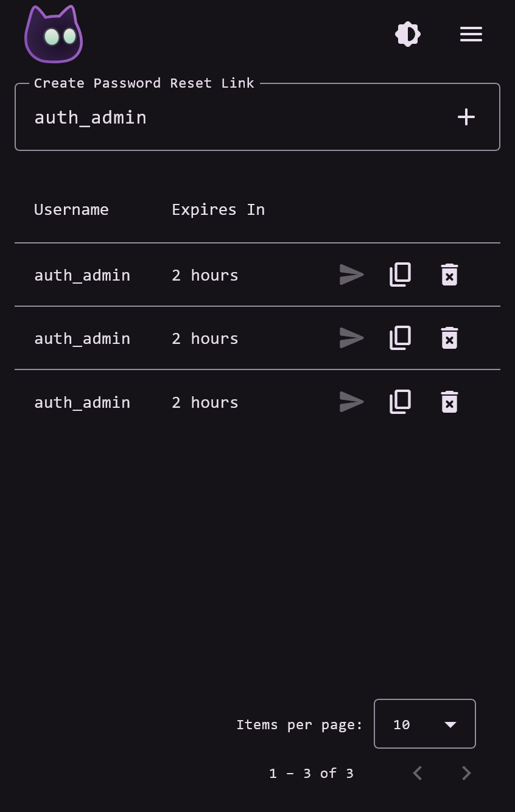Copy the second auth_admin reset link
The height and width of the screenshot is (812, 515).
(x=401, y=338)
